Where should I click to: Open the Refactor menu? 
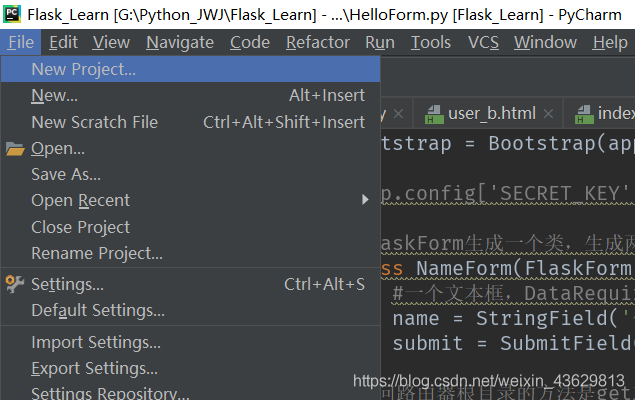point(318,42)
